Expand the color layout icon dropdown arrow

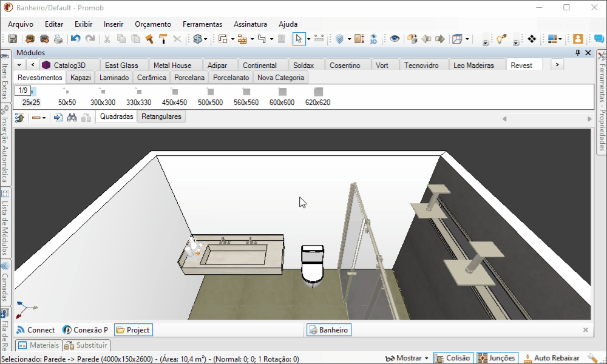pos(560,39)
